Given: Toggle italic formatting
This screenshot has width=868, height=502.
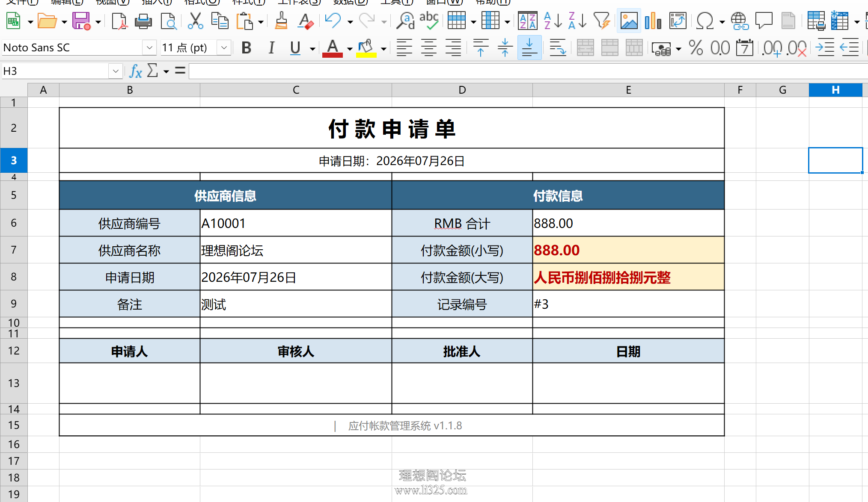Looking at the screenshot, I should pyautogui.click(x=271, y=48).
